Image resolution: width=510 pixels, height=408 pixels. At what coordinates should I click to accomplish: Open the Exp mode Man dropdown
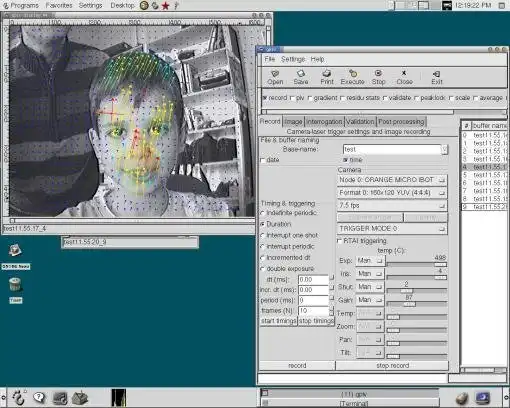click(370, 261)
